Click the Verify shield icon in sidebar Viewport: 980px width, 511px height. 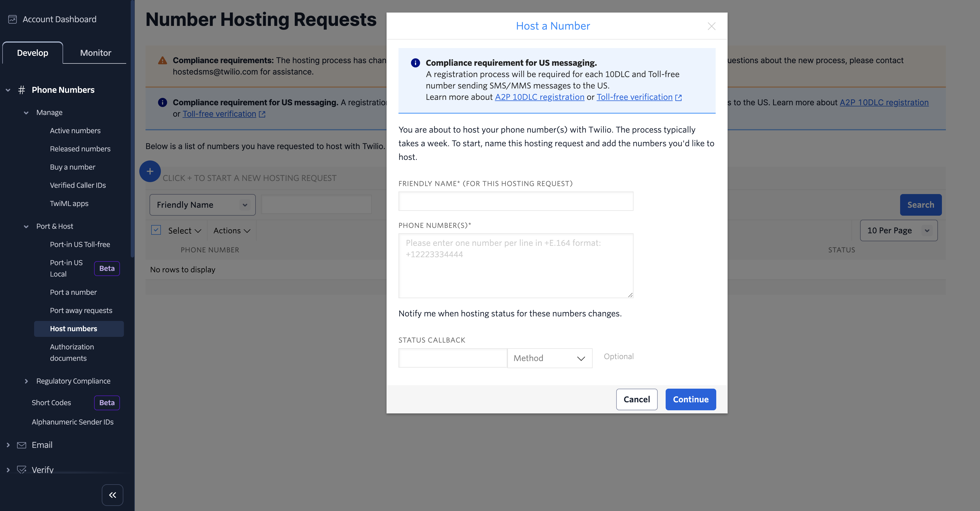pyautogui.click(x=22, y=469)
